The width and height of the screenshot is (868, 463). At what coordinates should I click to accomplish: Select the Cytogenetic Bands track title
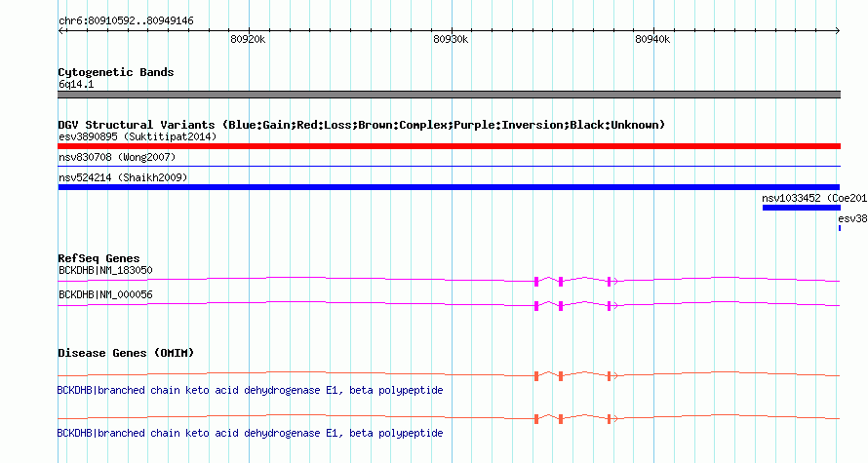click(x=116, y=72)
